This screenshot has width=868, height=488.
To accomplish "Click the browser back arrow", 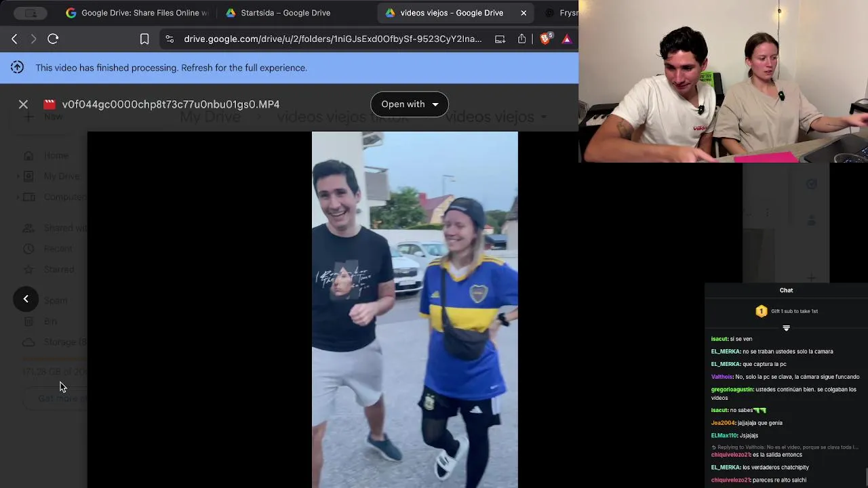I will point(14,39).
